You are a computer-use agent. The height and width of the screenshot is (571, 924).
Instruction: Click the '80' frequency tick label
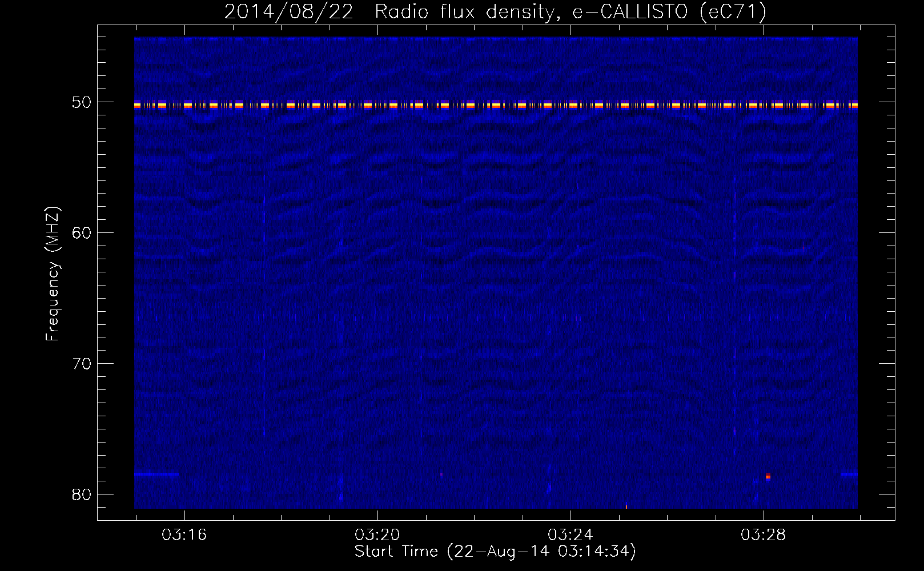click(82, 494)
